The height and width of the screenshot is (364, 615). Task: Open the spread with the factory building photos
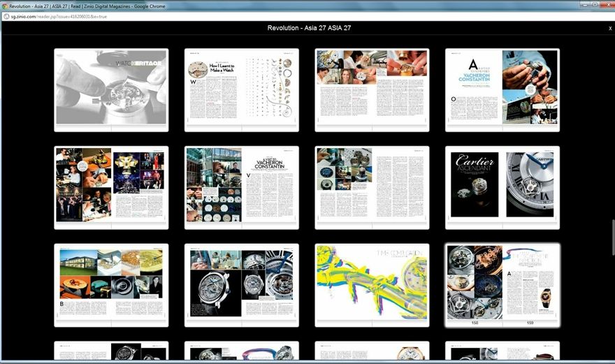[111, 285]
